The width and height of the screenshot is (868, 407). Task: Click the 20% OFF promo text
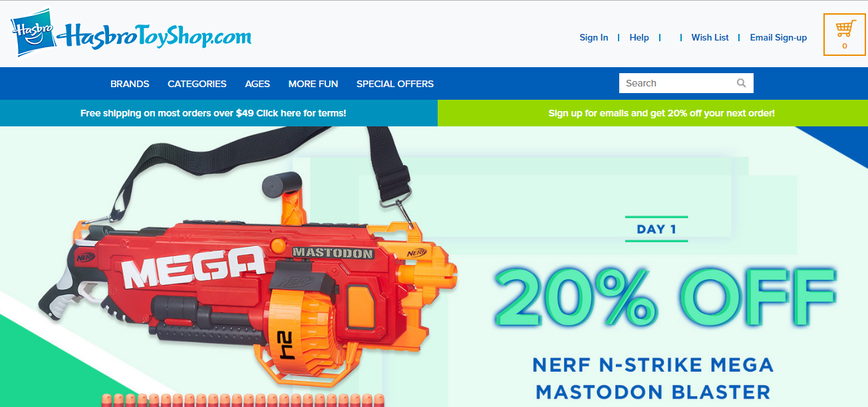(x=664, y=296)
